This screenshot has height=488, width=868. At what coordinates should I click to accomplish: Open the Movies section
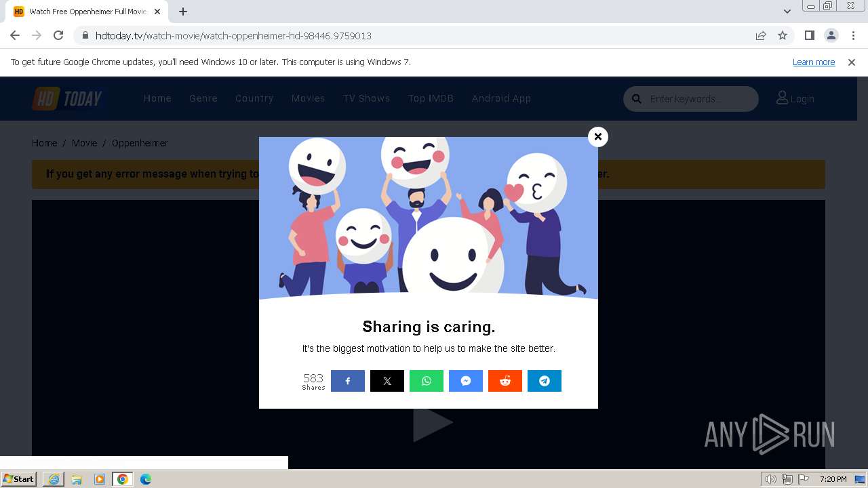pyautogui.click(x=309, y=98)
